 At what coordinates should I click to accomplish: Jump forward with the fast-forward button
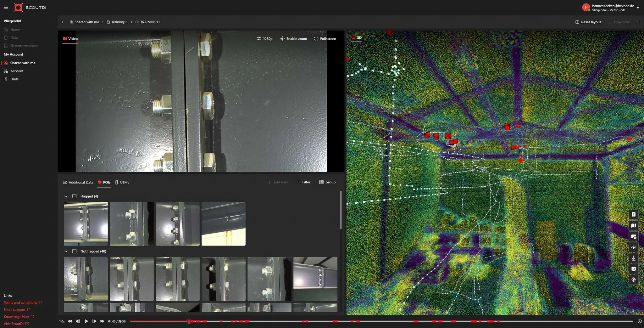(x=102, y=321)
